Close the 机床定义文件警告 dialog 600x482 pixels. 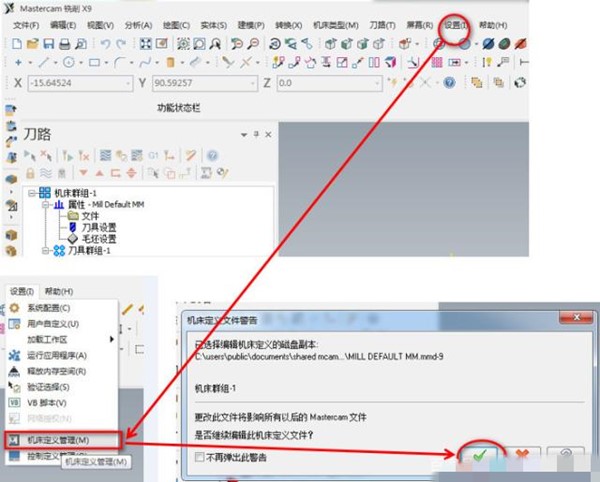576,317
